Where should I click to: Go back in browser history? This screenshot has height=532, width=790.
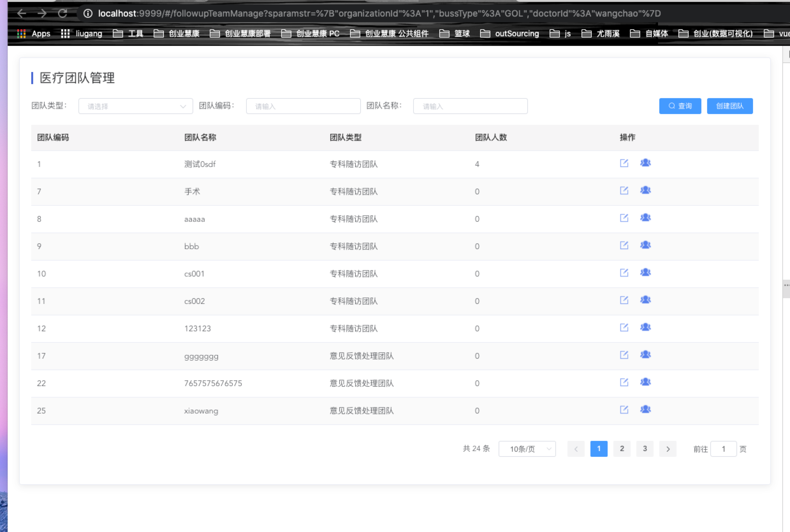point(22,13)
